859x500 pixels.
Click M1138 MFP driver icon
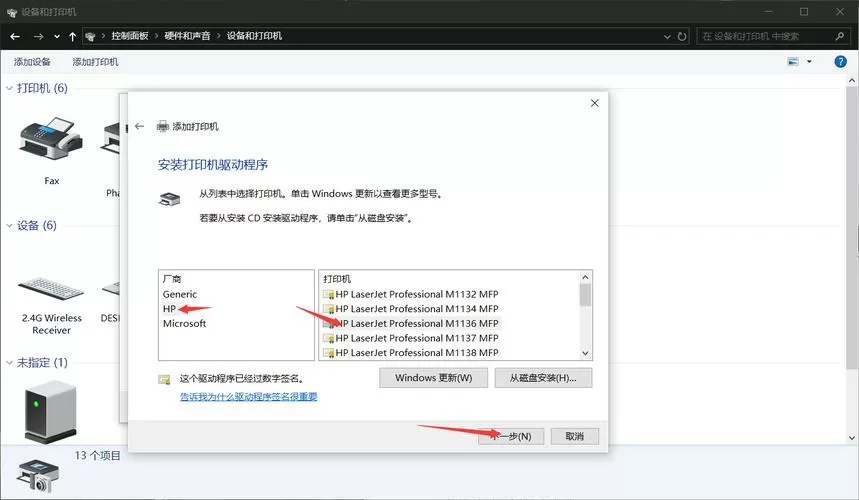[x=328, y=353]
